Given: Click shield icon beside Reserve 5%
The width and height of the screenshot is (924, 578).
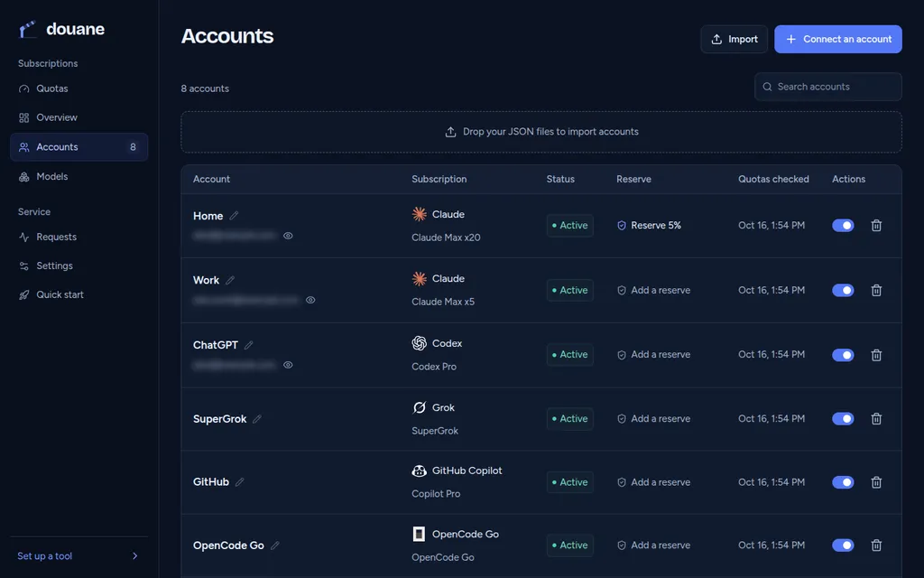Looking at the screenshot, I should coord(621,225).
